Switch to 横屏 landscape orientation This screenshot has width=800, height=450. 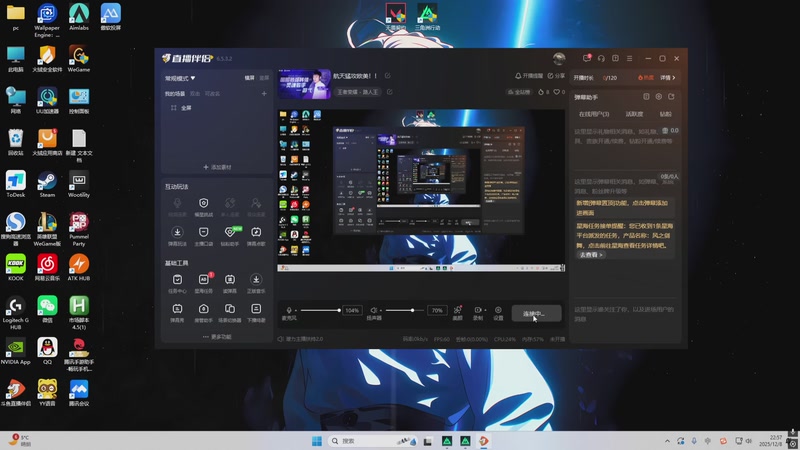(249, 78)
